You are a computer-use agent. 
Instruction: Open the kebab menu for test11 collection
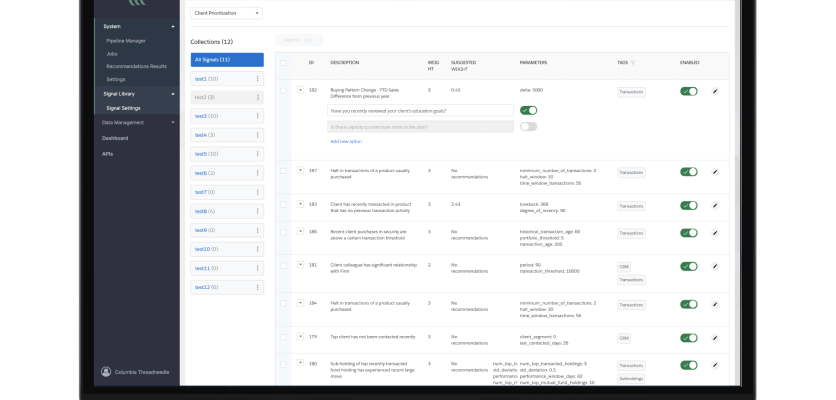(x=258, y=268)
